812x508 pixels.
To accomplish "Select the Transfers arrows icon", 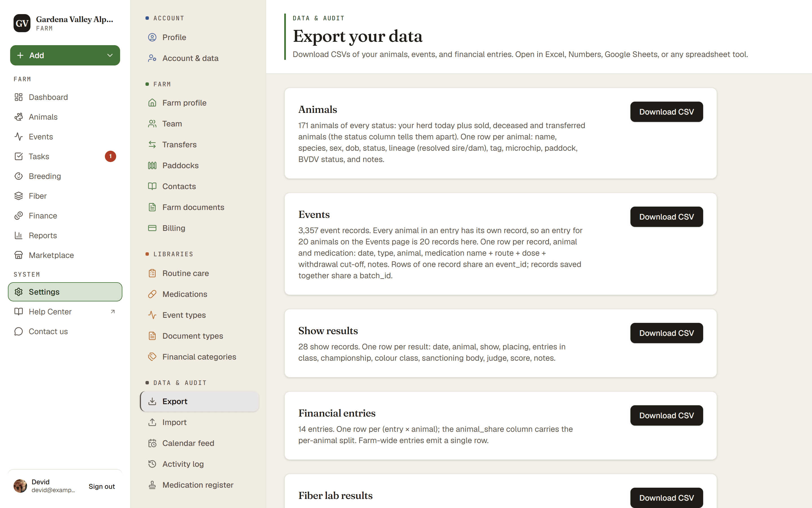I will (152, 144).
